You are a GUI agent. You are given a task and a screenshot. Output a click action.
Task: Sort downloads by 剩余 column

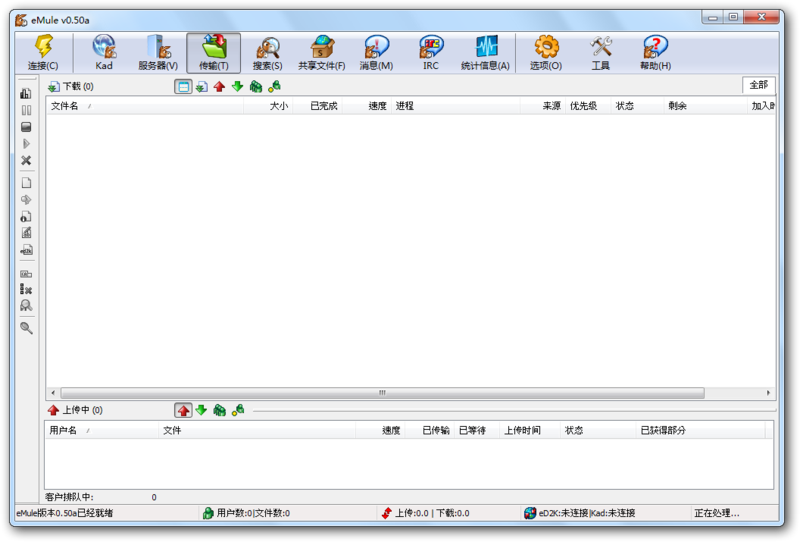click(705, 106)
